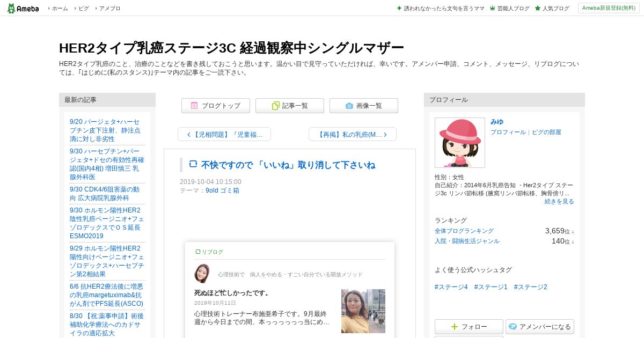Open 入院・闘病生活ジャンル link

(467, 241)
